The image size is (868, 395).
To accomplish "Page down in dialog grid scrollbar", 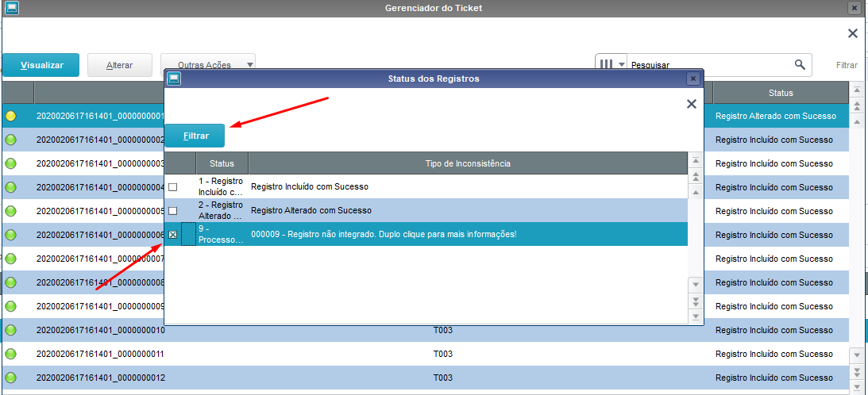I will pos(696,301).
